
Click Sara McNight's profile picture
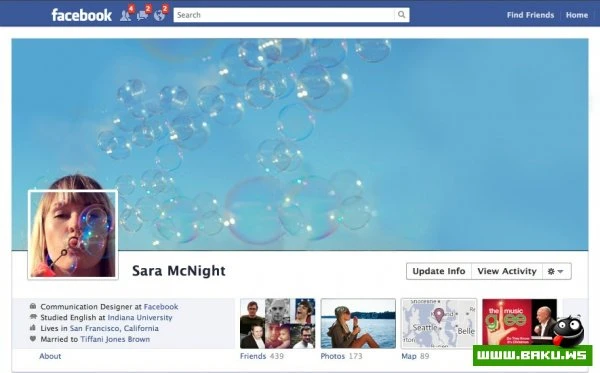(73, 235)
